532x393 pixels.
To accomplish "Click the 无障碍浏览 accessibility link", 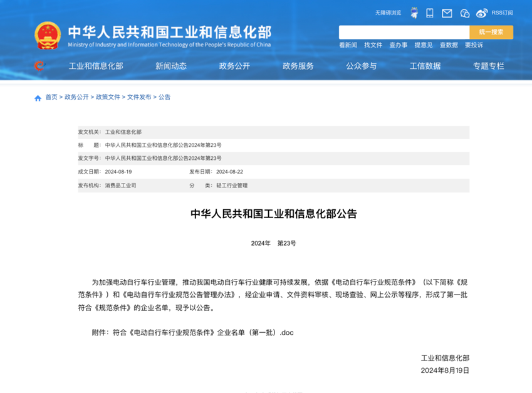I will pyautogui.click(x=388, y=13).
